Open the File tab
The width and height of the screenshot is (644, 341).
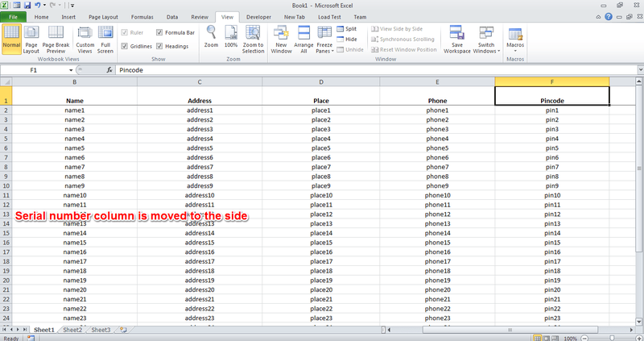[13, 17]
